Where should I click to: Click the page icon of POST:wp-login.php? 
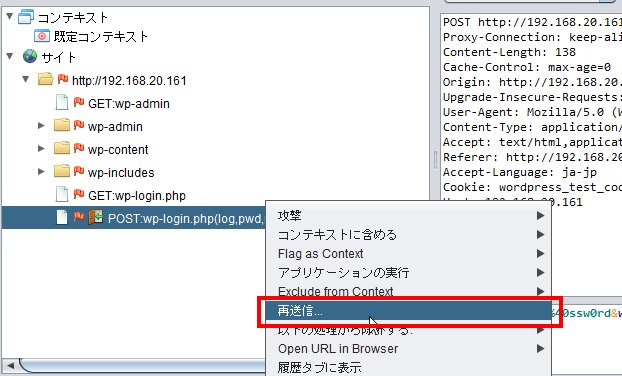[61, 217]
